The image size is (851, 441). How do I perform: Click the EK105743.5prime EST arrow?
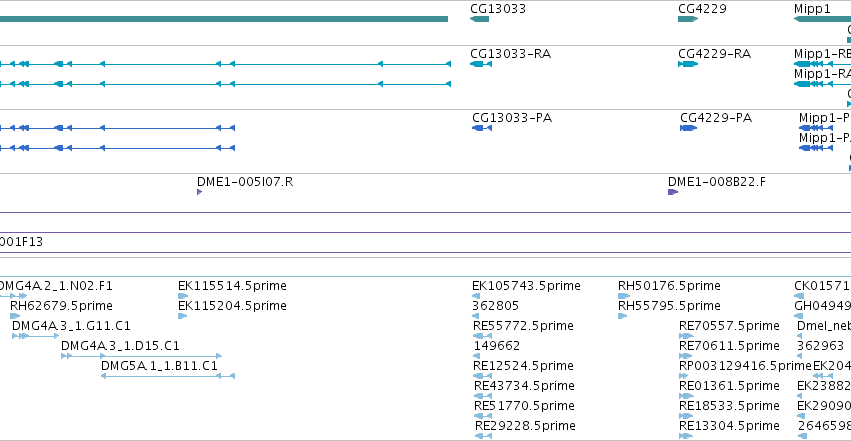[x=475, y=296]
